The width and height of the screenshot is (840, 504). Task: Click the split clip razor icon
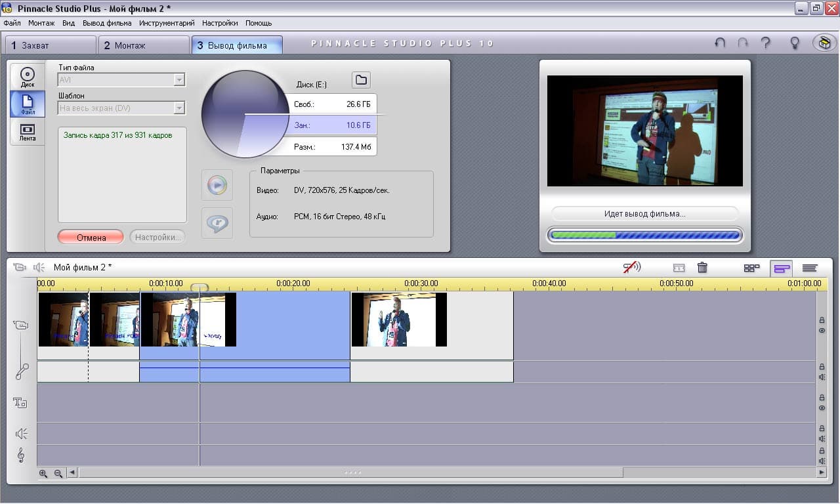tap(679, 268)
